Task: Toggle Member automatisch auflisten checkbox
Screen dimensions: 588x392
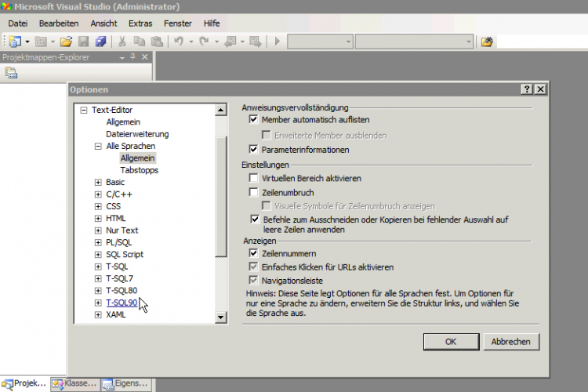Action: click(x=253, y=119)
